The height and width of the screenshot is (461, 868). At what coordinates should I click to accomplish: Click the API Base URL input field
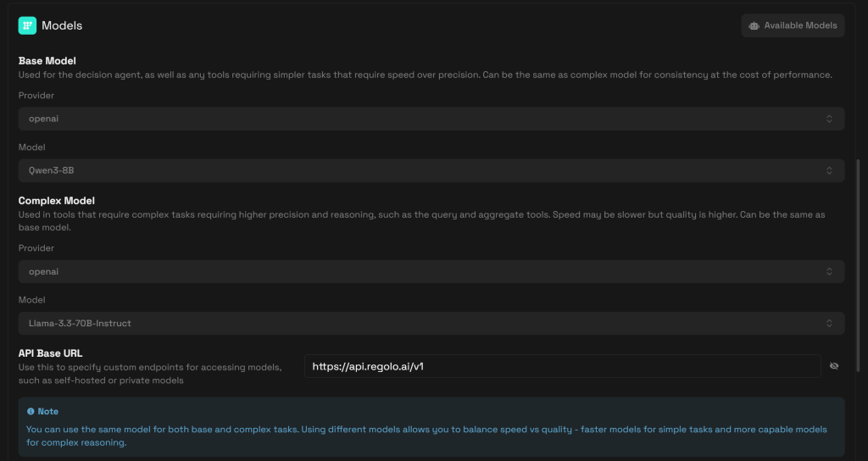click(559, 366)
